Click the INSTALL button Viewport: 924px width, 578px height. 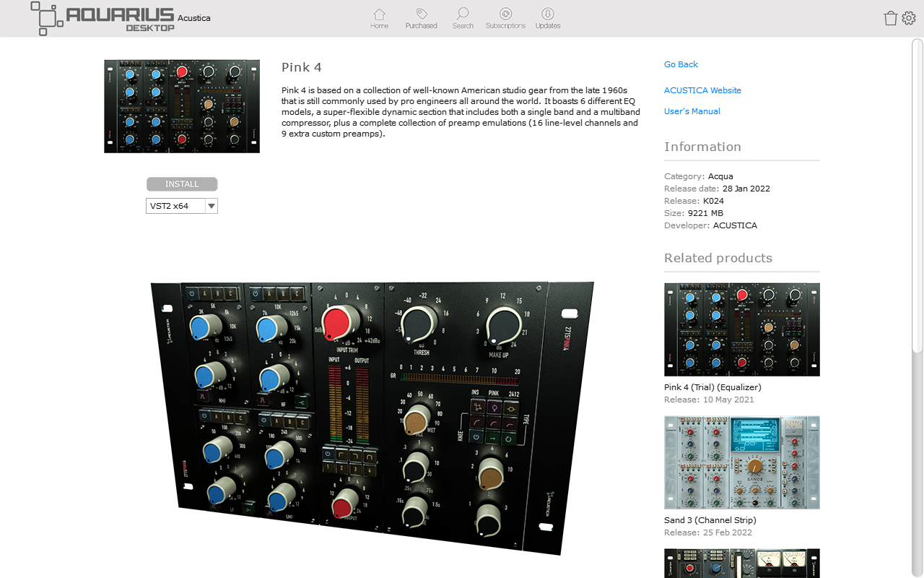click(182, 184)
